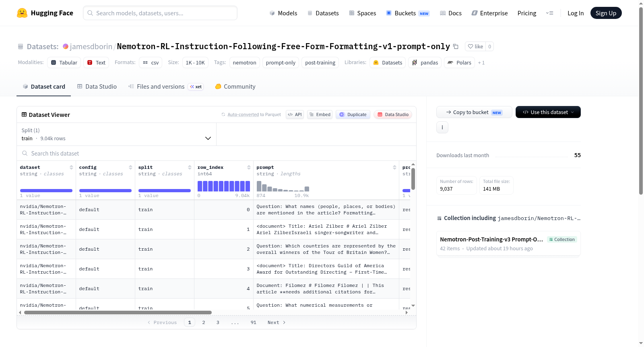Select the csv format tag
The width and height of the screenshot is (644, 347).
151,62
